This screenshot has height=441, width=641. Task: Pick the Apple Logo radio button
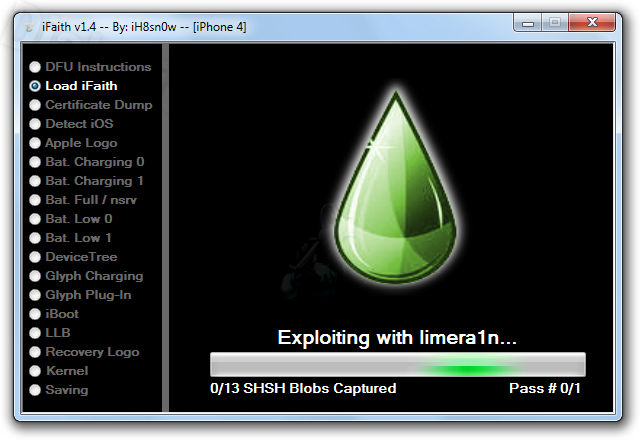coord(35,143)
